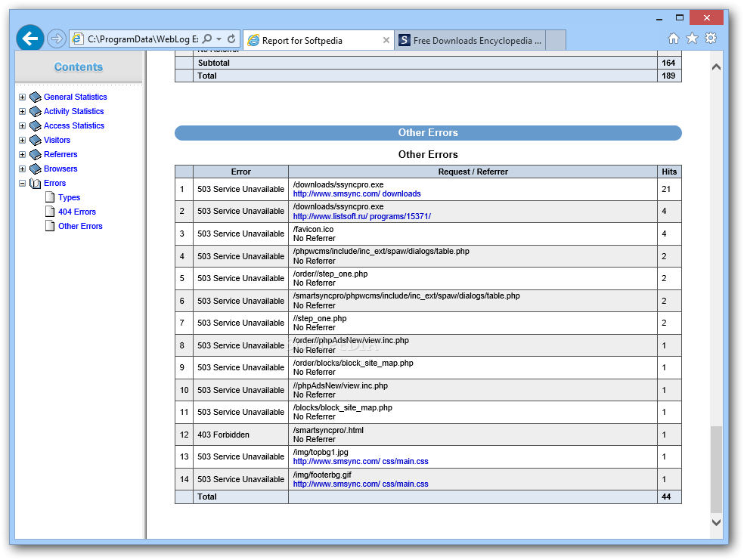744x560 pixels.
Task: Open the Tools gear icon
Action: click(x=711, y=39)
